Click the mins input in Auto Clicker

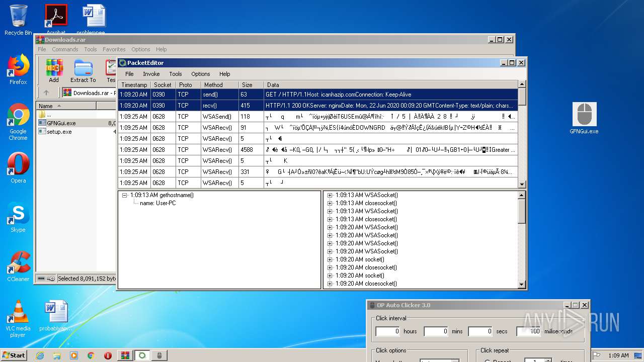tap(436, 331)
